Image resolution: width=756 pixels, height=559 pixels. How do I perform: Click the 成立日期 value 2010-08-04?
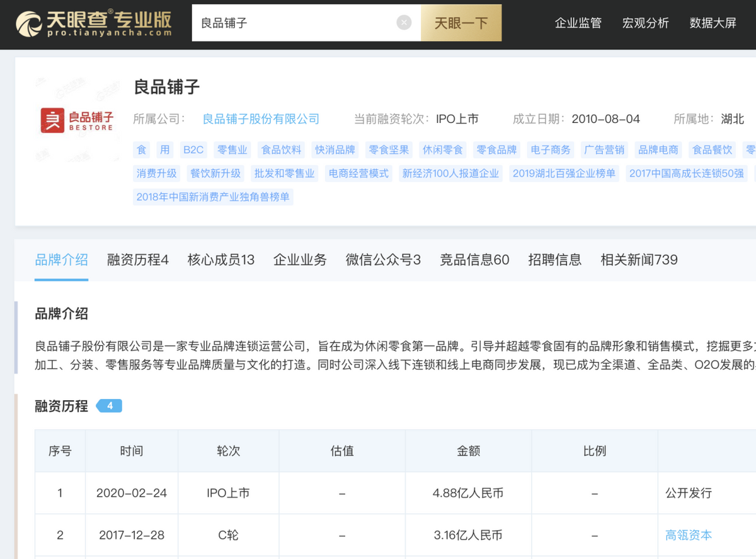click(606, 118)
